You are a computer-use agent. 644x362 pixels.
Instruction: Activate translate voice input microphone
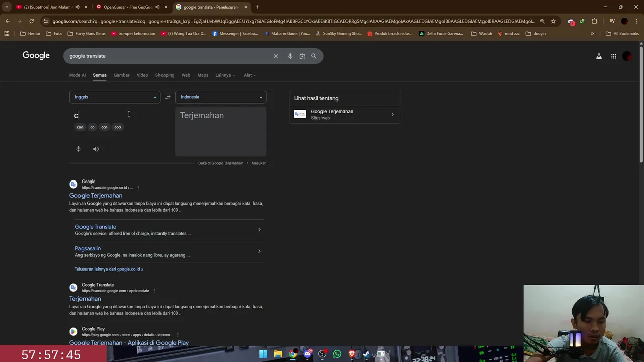78,149
